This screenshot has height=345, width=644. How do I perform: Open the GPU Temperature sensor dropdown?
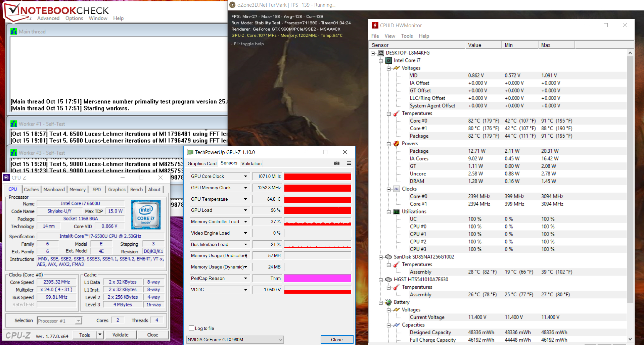245,199
